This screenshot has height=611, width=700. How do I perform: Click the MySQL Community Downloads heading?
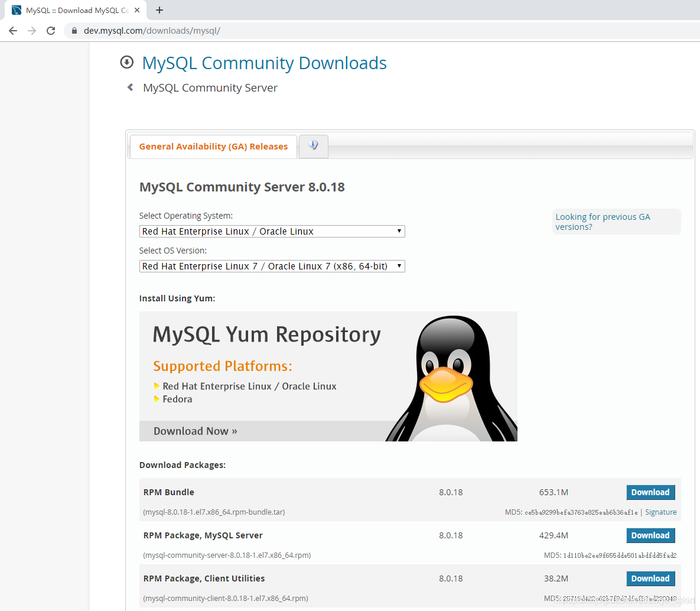click(264, 63)
